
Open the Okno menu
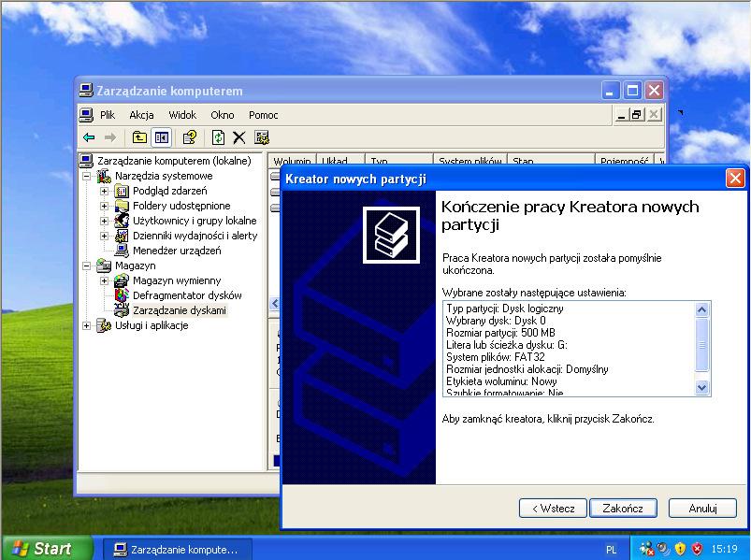click(223, 115)
